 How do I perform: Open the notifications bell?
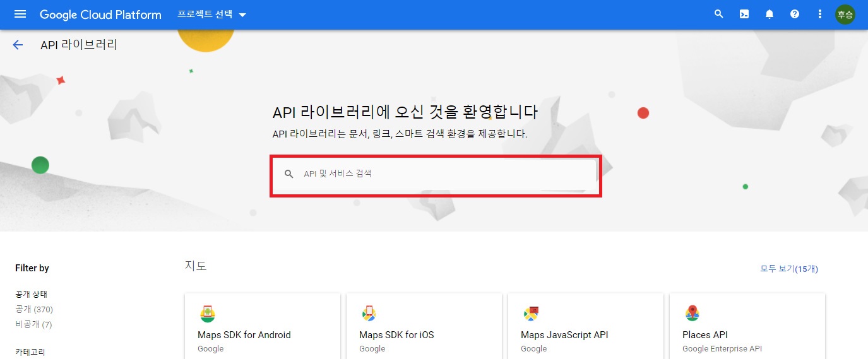770,15
